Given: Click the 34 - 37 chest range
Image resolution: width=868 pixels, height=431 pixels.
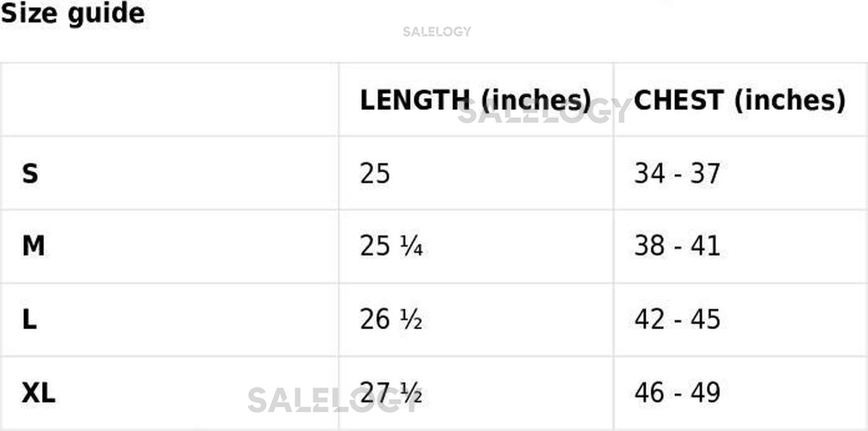Looking at the screenshot, I should [x=677, y=174].
